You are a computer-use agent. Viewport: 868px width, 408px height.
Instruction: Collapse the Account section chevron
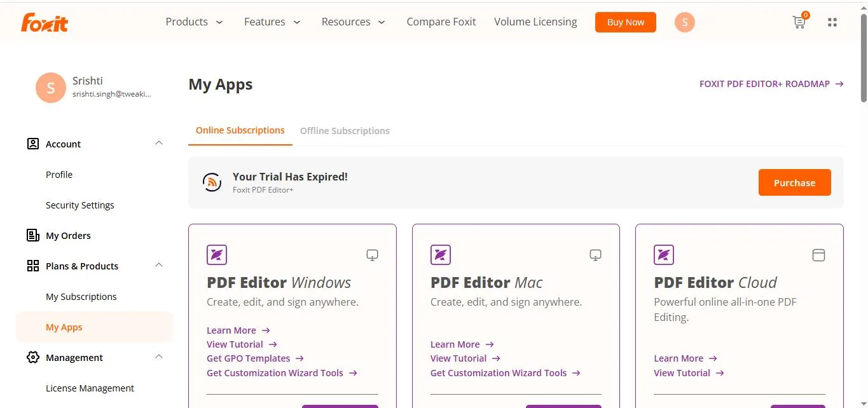click(159, 144)
